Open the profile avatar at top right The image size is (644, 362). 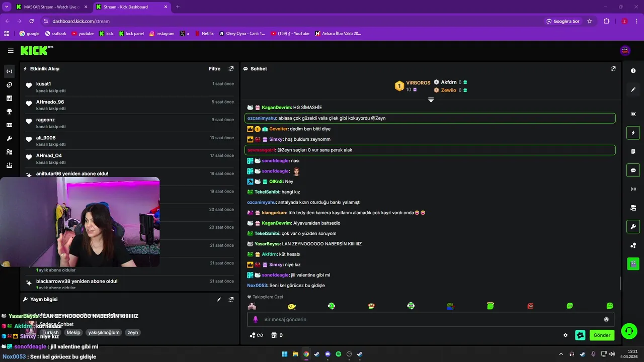pyautogui.click(x=625, y=50)
